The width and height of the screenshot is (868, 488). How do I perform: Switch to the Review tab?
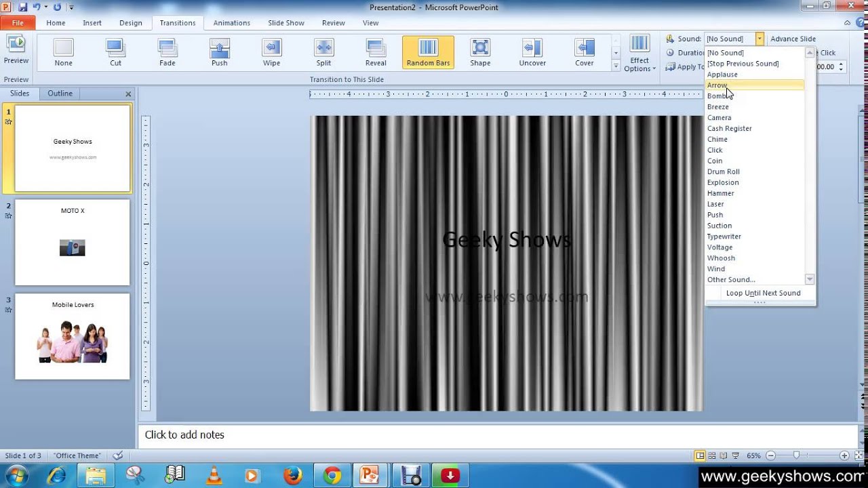point(334,22)
